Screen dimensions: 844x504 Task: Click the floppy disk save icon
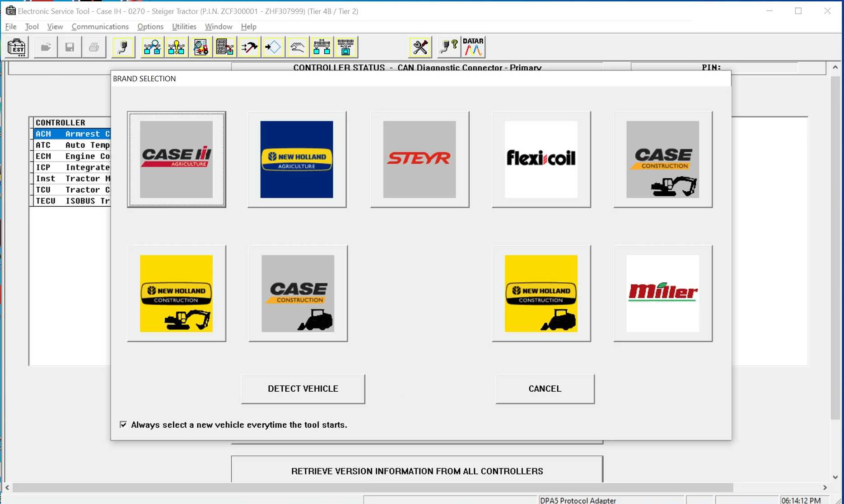point(70,47)
